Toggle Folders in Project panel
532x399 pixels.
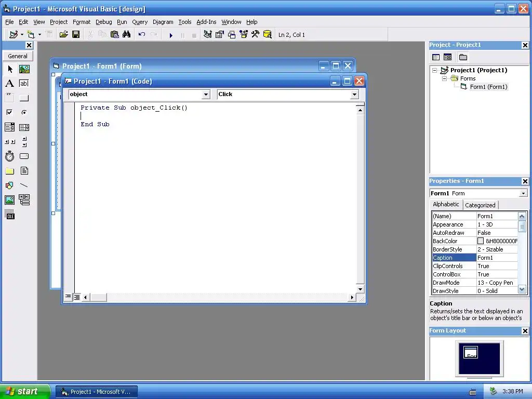pos(463,57)
